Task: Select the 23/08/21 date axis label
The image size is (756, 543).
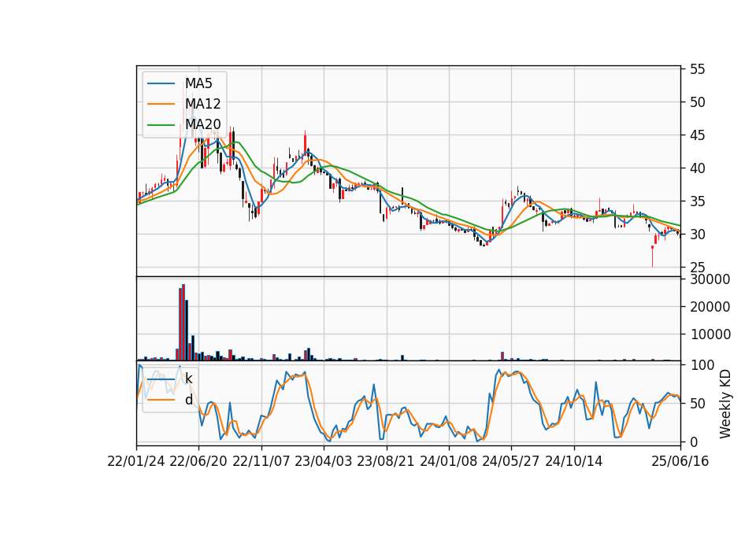Action: click(x=386, y=461)
